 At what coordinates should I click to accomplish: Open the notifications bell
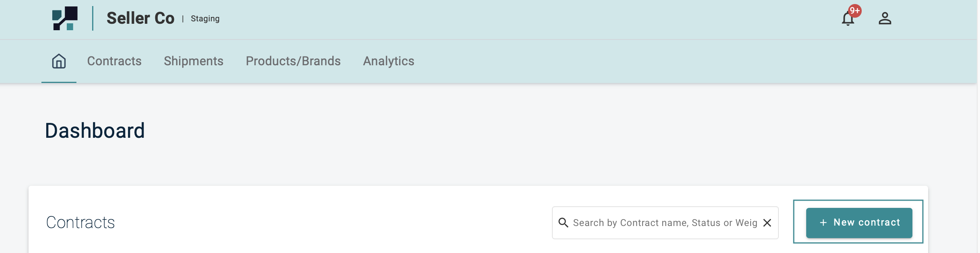click(848, 19)
